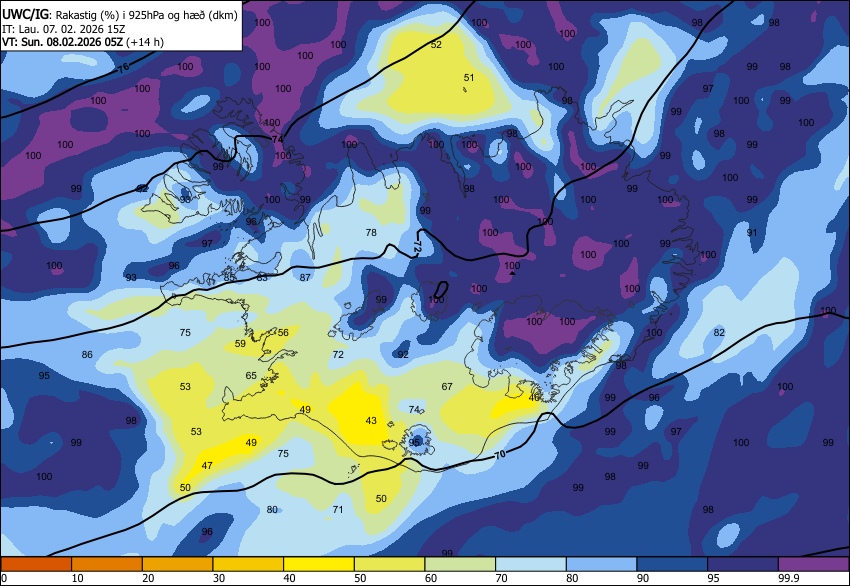Click the humidity value 78

click(x=371, y=232)
